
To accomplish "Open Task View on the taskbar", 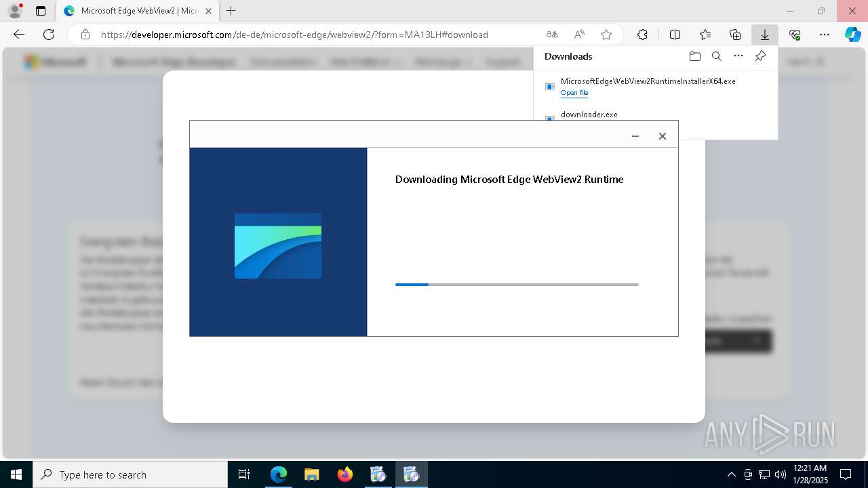I will (244, 474).
